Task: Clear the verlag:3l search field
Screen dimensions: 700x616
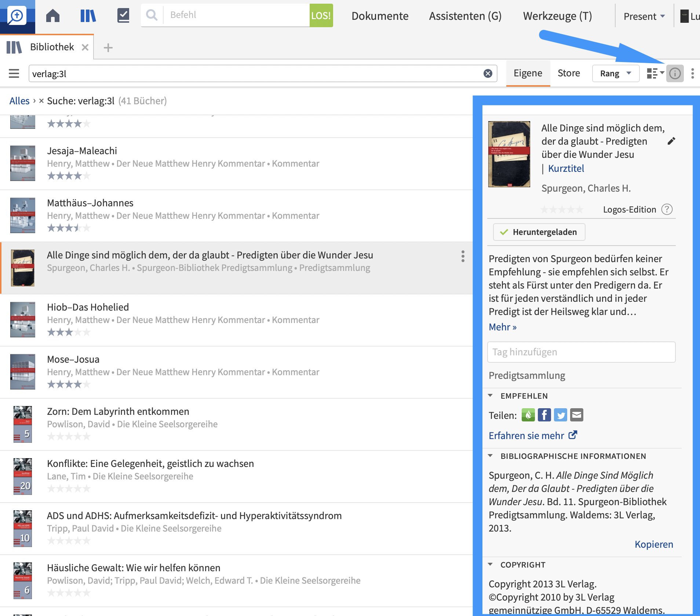Action: click(488, 73)
